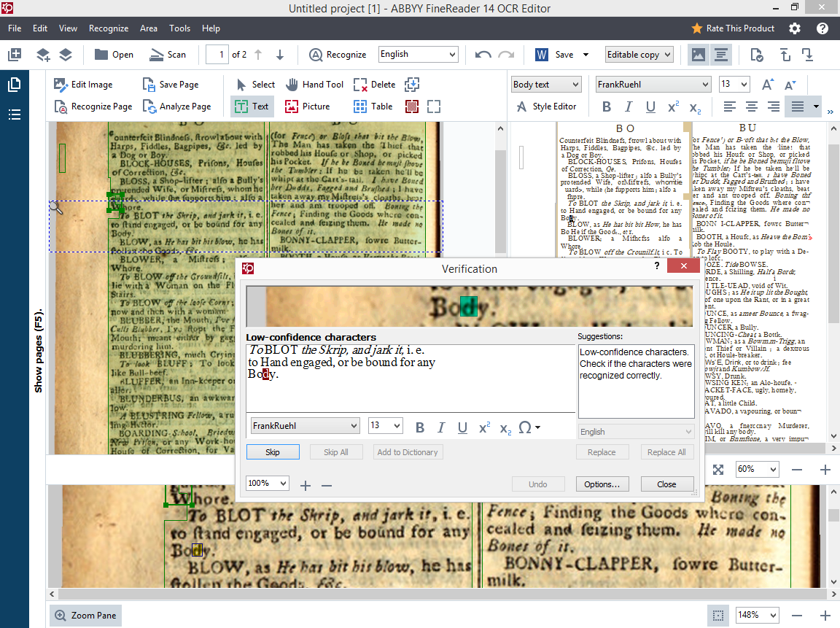Image resolution: width=840 pixels, height=628 pixels.
Task: Open the Help question mark icon
Action: click(x=822, y=28)
